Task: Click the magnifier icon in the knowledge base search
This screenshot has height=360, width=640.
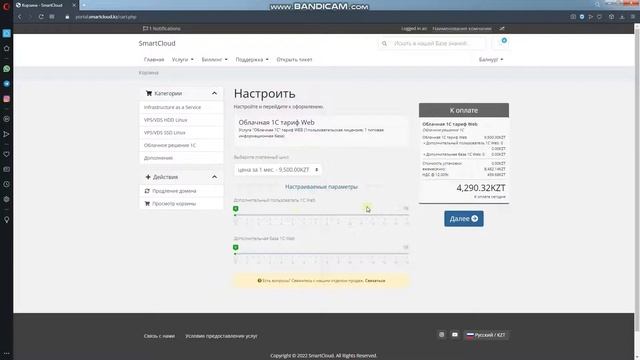Action: click(x=384, y=43)
